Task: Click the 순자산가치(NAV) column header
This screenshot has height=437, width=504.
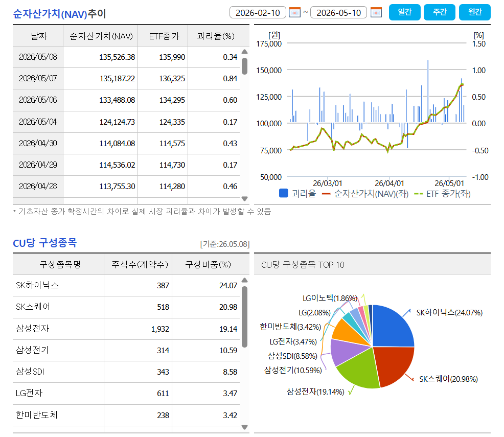Action: [101, 36]
